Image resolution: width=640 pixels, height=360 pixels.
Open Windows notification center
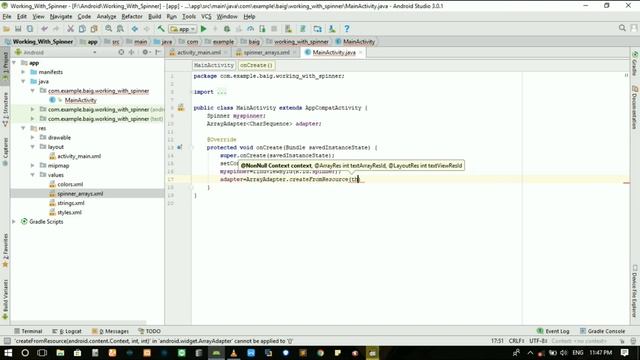pos(624,353)
